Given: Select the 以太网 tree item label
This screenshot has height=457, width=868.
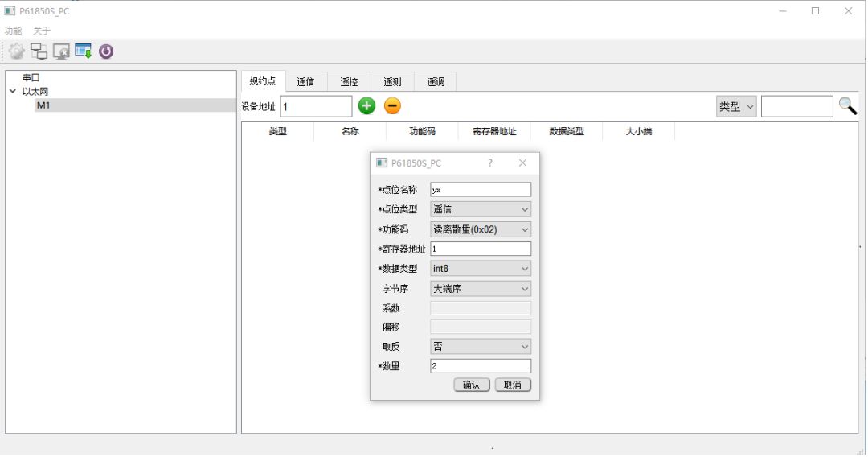Looking at the screenshot, I should point(35,92).
